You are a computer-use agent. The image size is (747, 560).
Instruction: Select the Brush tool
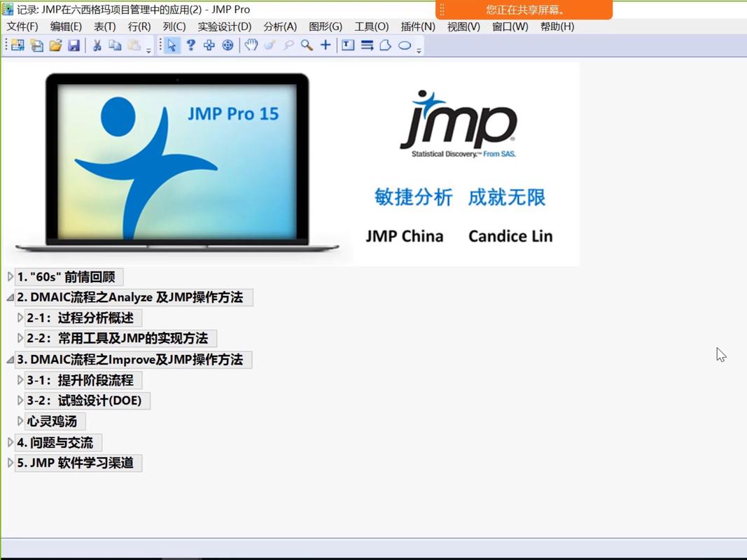pyautogui.click(x=270, y=45)
